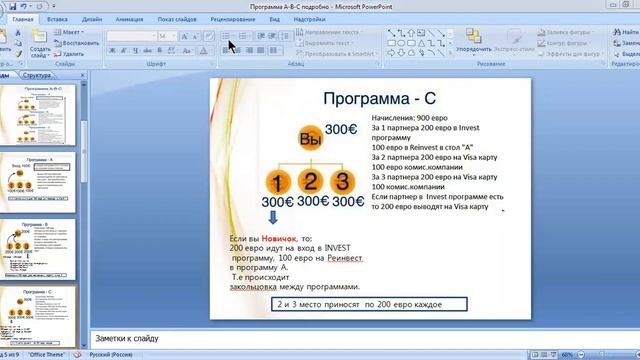Click the Save icon in quick access toolbar
This screenshot has width=640, height=360.
pos(13,6)
